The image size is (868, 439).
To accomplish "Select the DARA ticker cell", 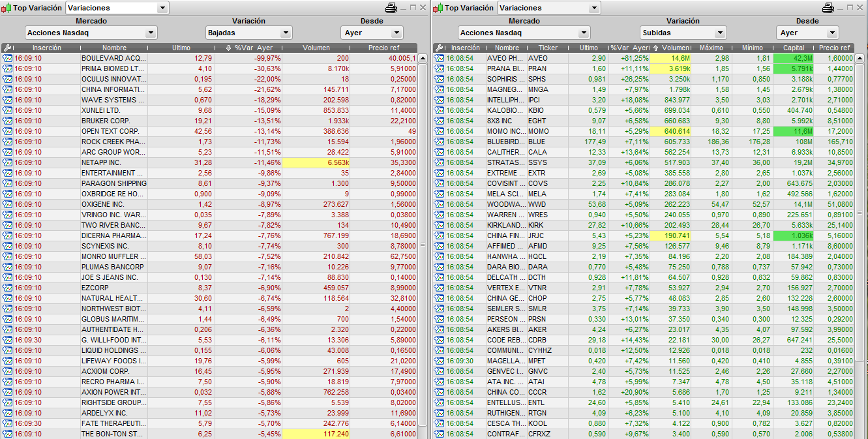I will [548, 267].
